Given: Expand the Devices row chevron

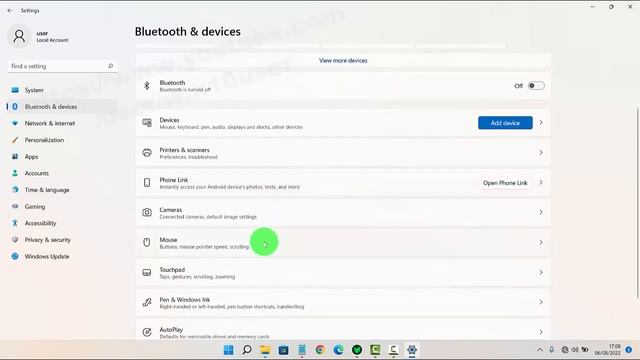Looking at the screenshot, I should click(x=541, y=122).
